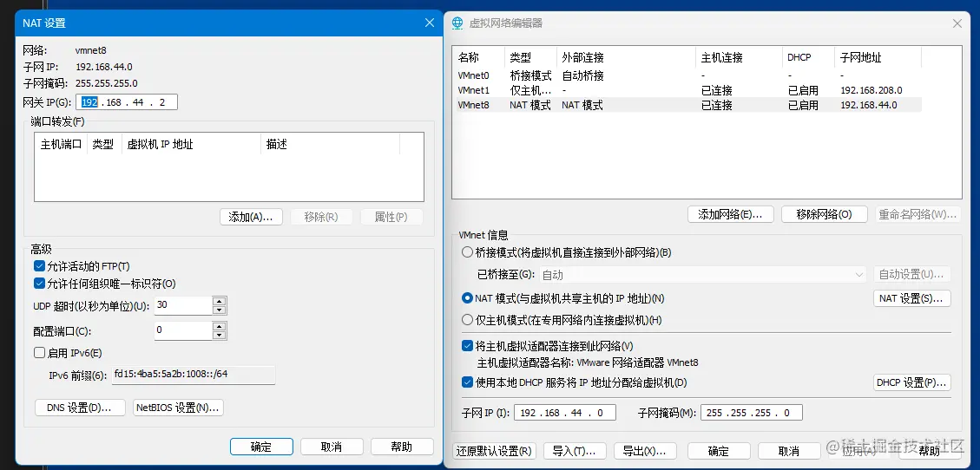Open DHCP 设置(P)... button
Image resolution: width=980 pixels, height=470 pixels.
912,382
